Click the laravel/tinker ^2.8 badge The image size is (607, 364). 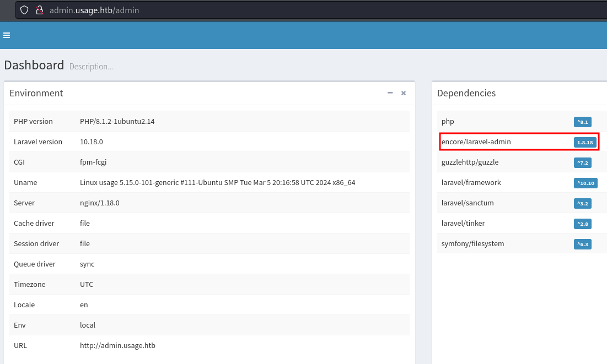(582, 224)
